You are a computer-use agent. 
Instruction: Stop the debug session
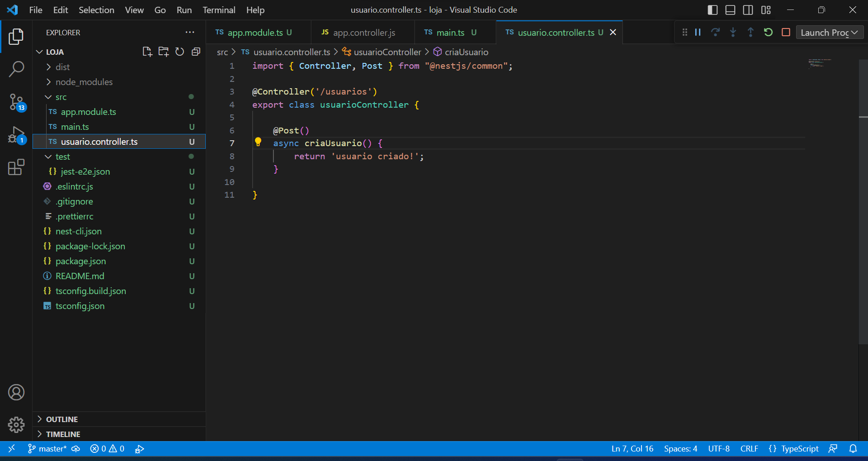pos(786,32)
